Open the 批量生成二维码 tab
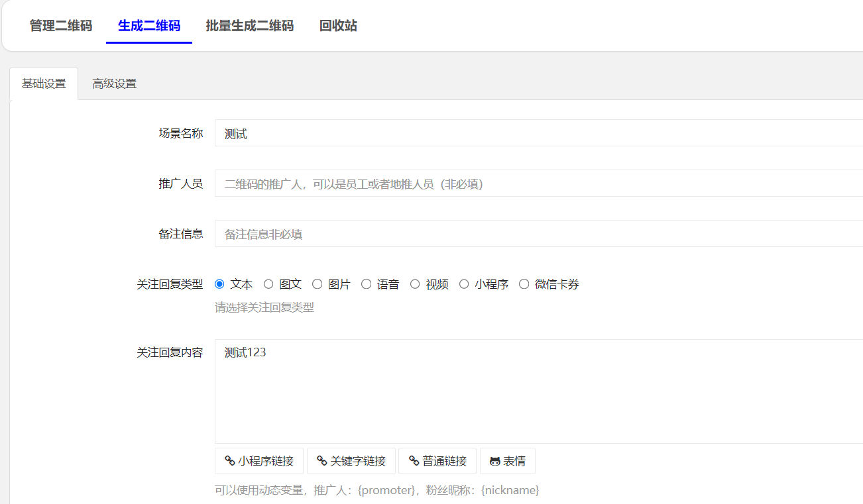Image resolution: width=863 pixels, height=504 pixels. coord(250,25)
